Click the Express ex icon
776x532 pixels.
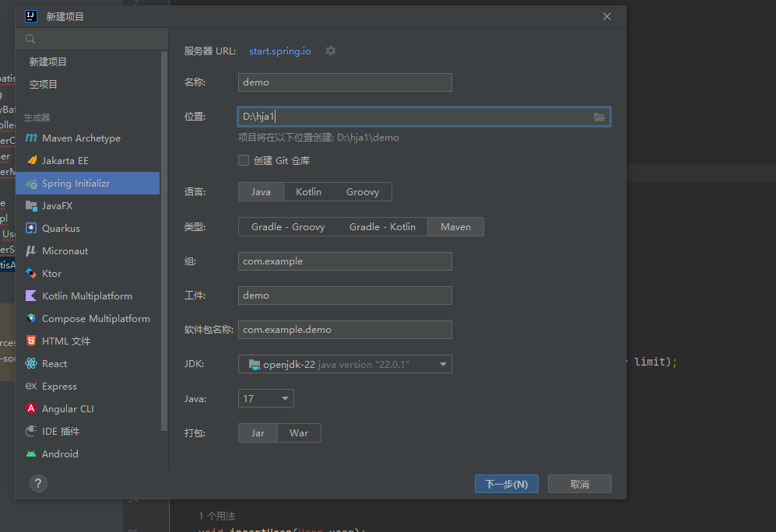[31, 386]
